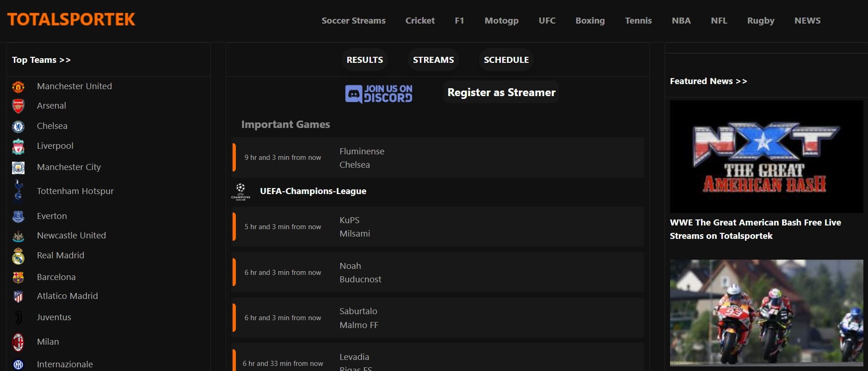Select the Barcelona team name link

[x=56, y=277]
